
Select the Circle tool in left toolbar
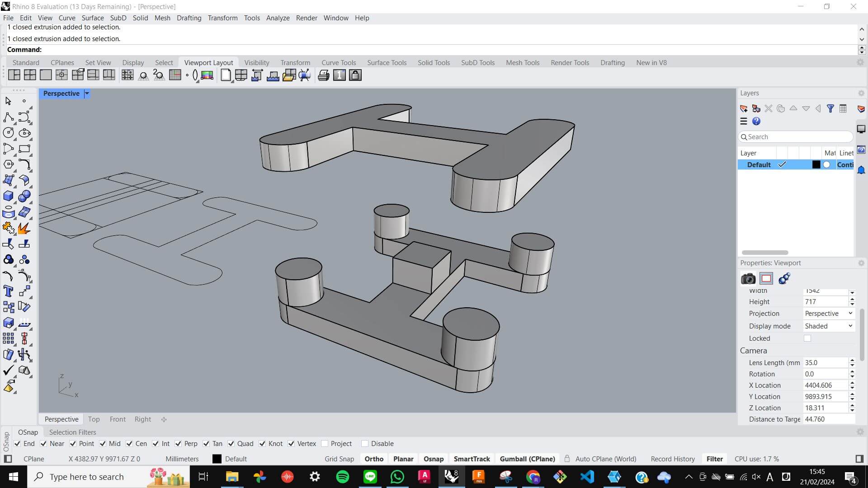click(8, 133)
